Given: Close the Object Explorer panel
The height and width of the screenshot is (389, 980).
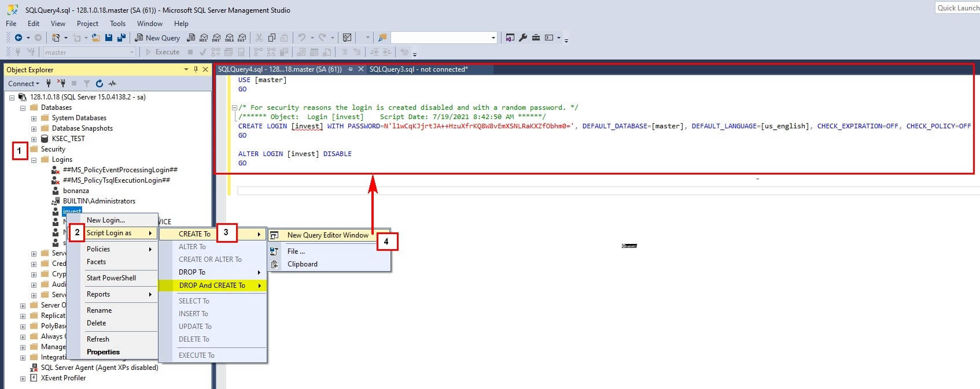Looking at the screenshot, I should tap(205, 69).
